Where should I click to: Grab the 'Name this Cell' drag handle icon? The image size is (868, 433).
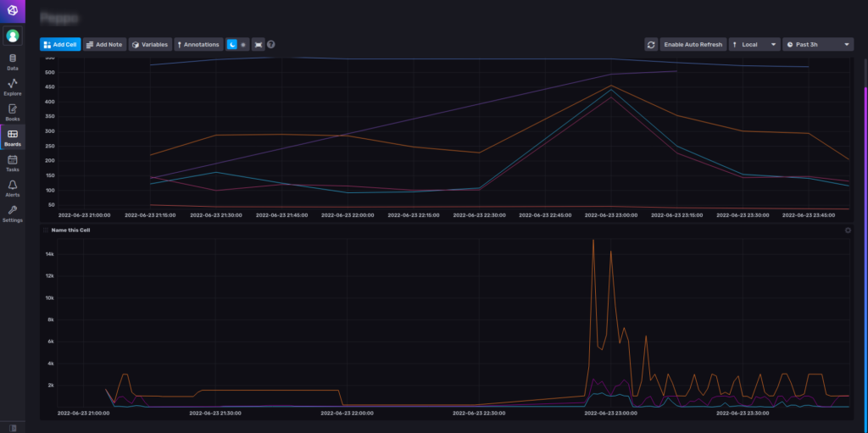46,230
